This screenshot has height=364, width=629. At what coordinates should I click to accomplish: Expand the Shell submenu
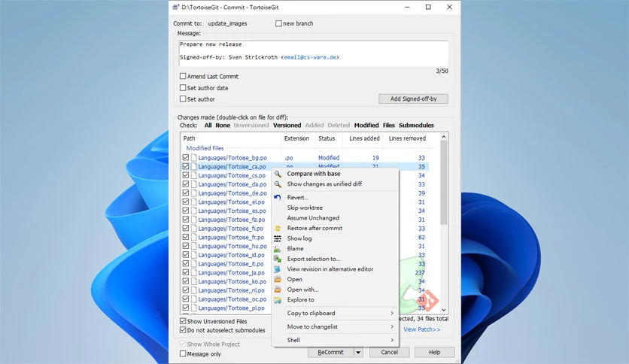(392, 340)
